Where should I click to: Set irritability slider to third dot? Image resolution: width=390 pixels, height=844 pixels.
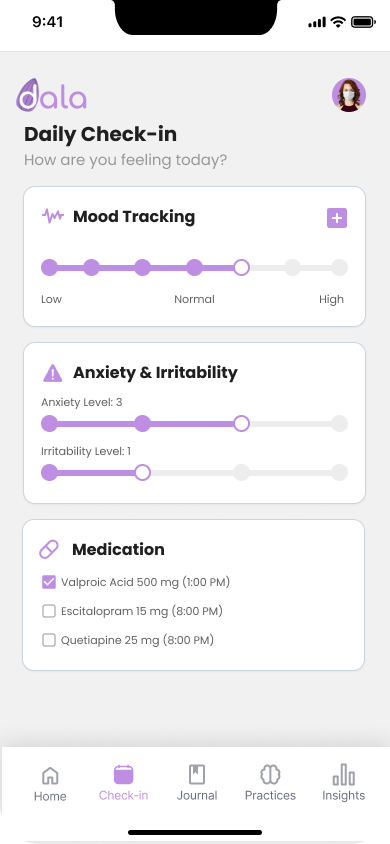242,473
